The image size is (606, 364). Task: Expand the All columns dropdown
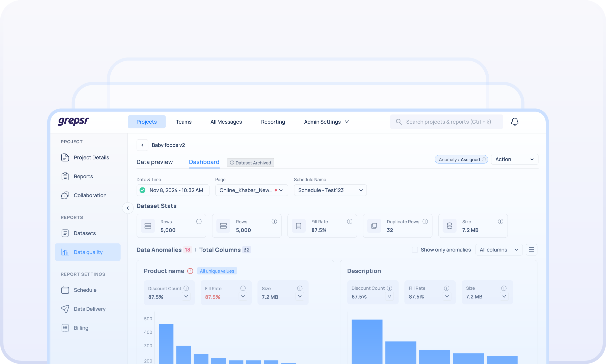pos(499,250)
